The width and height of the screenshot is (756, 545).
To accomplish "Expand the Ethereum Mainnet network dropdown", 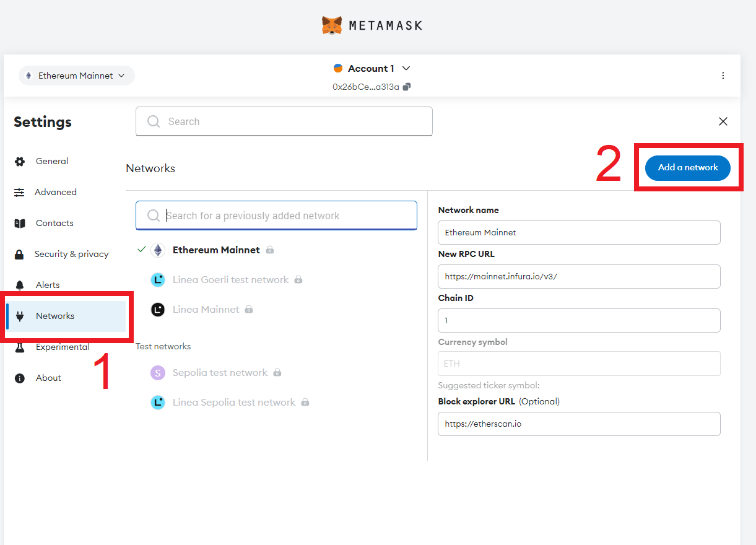I will coord(77,76).
